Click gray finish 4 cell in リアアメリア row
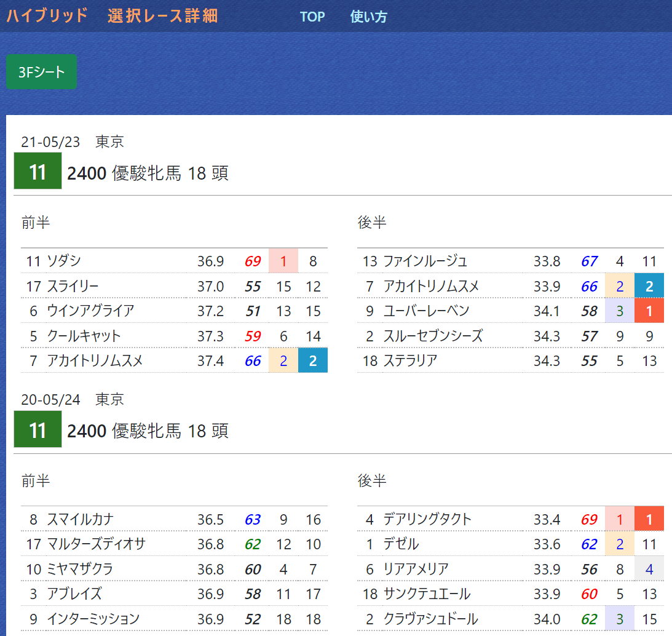Screen dimensions: 672x636 (x=649, y=569)
